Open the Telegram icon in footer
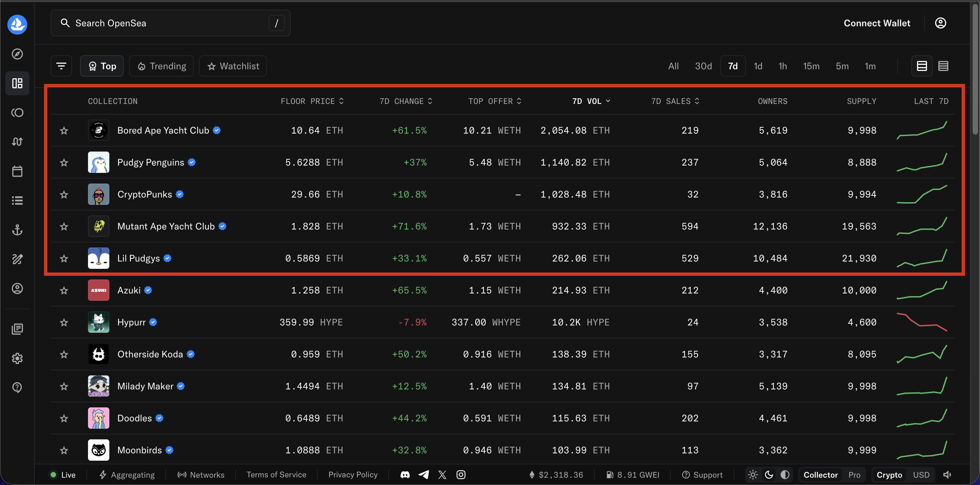The image size is (980, 485). point(423,475)
